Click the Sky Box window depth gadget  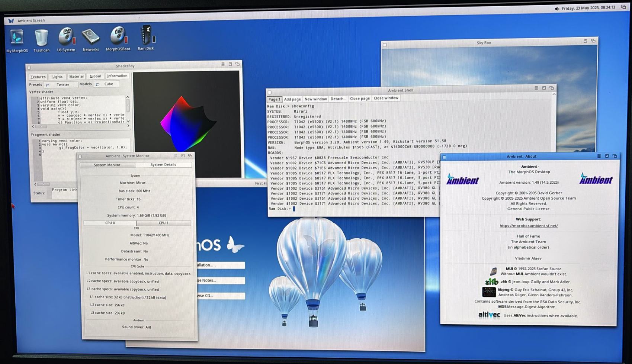[593, 41]
